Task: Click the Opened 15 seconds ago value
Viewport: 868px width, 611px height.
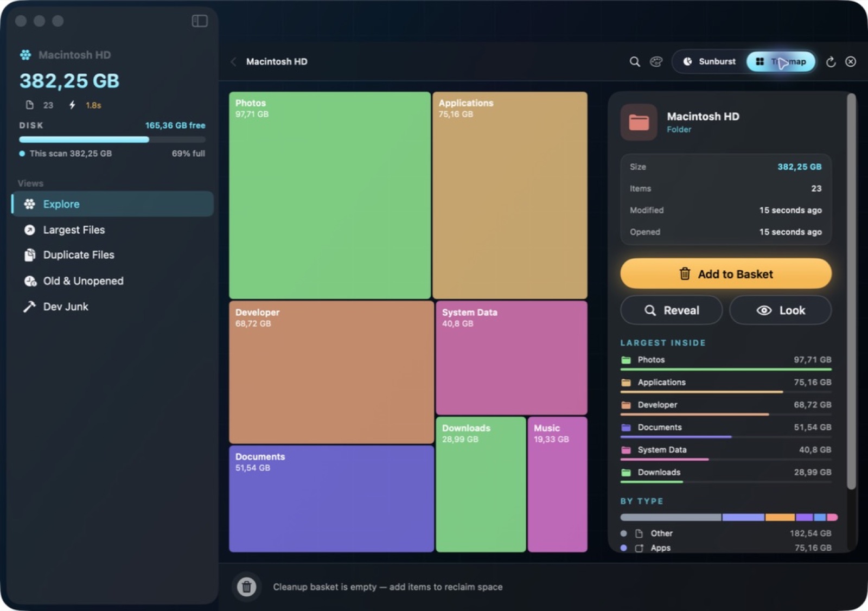Action: point(790,232)
